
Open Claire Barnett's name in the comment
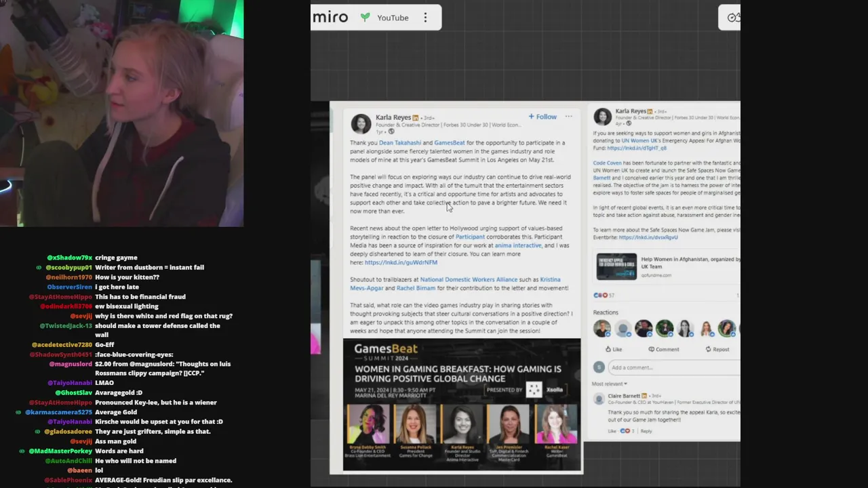624,396
